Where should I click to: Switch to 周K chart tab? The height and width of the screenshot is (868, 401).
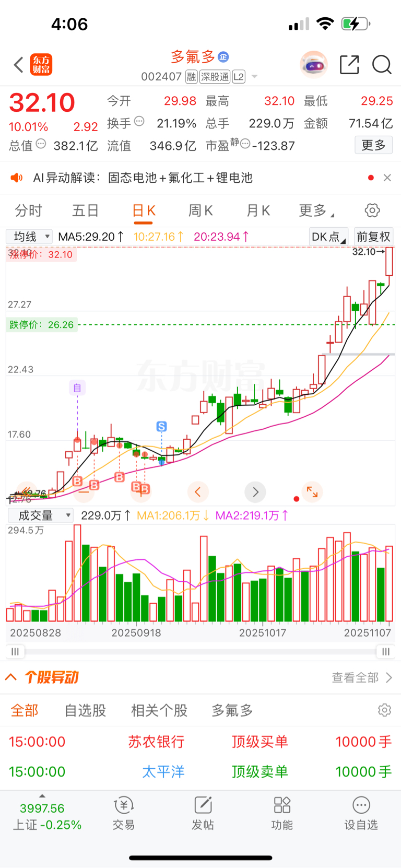coord(200,210)
